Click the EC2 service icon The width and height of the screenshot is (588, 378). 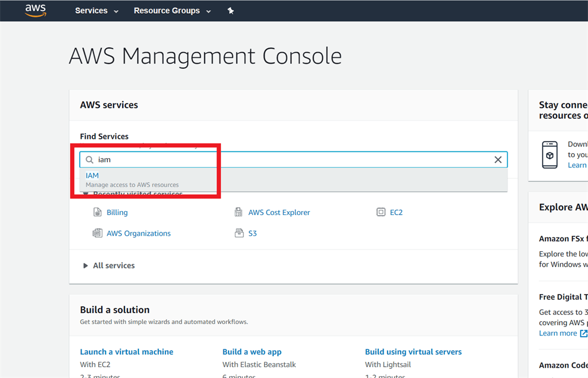coord(381,212)
